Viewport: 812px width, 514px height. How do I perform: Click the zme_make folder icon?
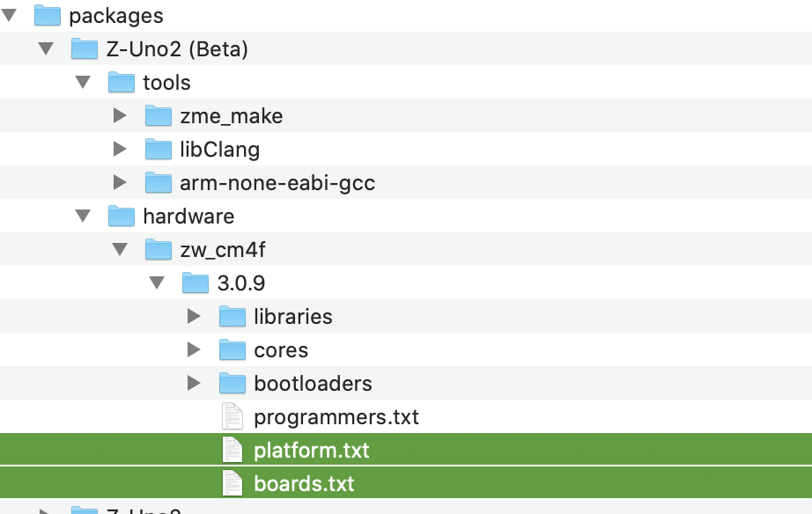point(159,116)
